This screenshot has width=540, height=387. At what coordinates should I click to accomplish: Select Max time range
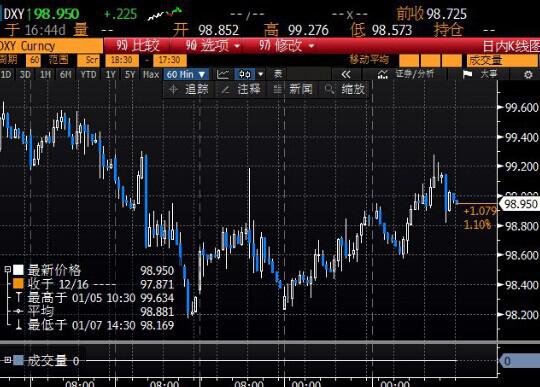coord(151,74)
